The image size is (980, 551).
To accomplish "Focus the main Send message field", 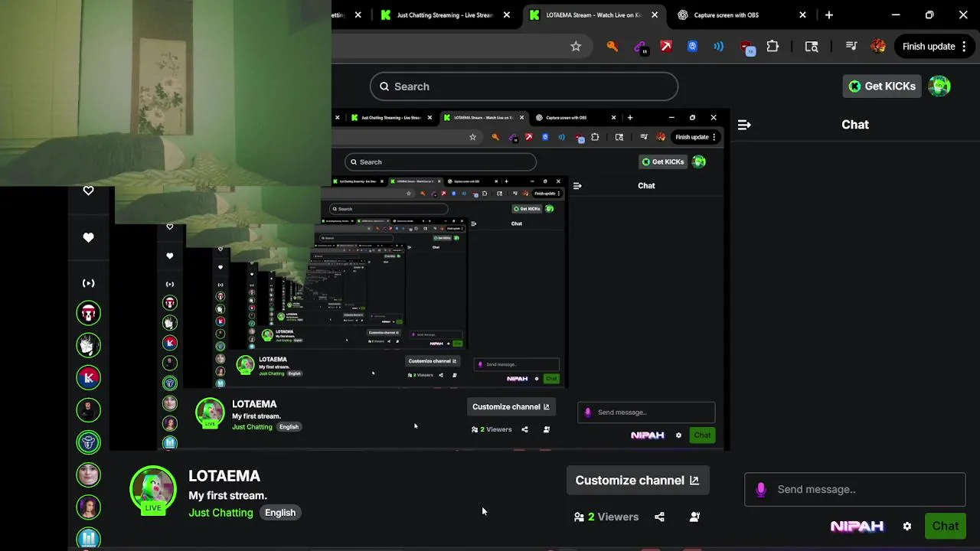I will [854, 490].
